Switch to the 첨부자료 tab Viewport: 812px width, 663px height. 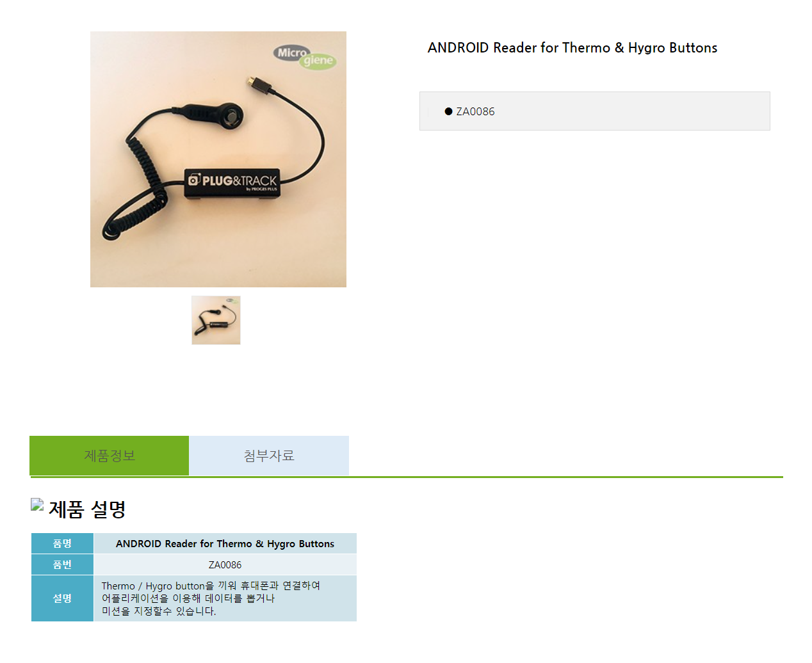(269, 456)
